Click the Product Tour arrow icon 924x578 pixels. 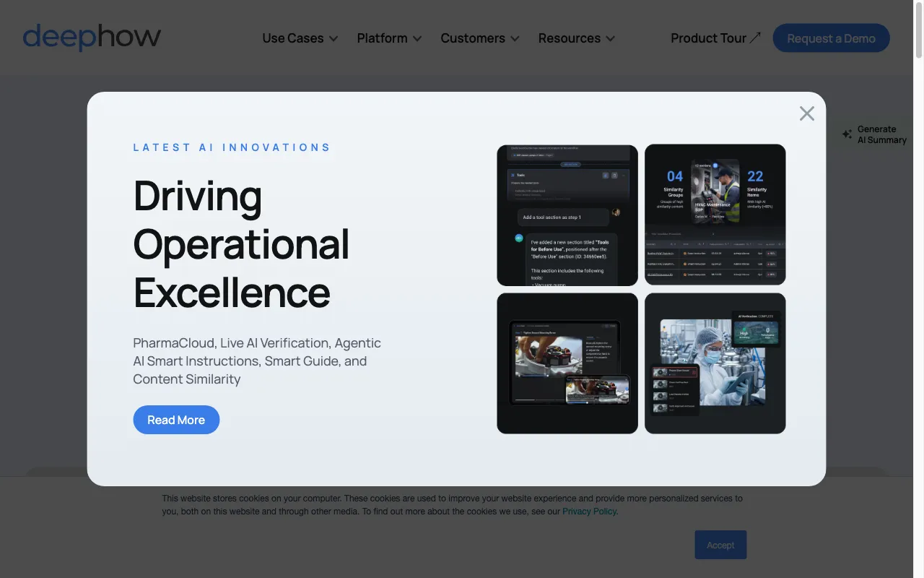(x=755, y=38)
